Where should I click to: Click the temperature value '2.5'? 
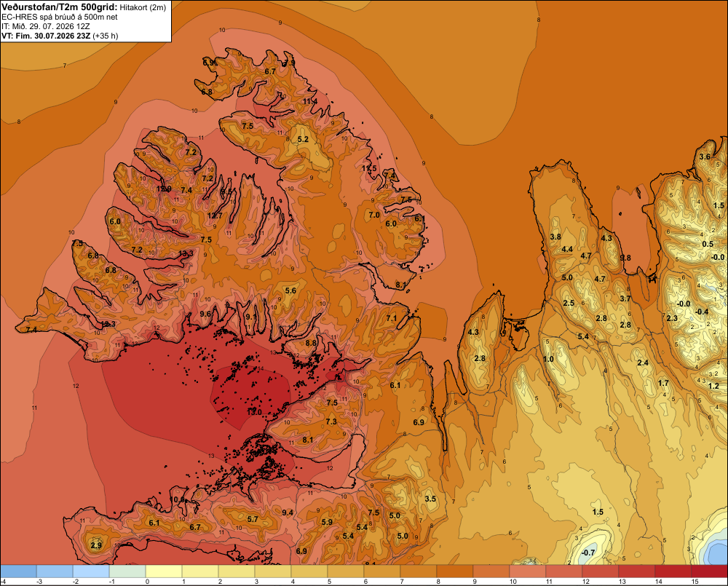569,304
